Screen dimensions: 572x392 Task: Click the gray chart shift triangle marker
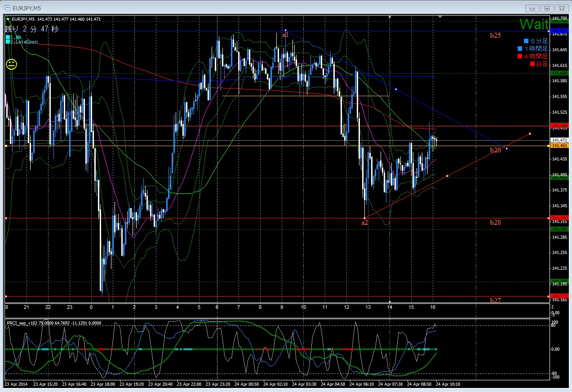click(x=440, y=18)
